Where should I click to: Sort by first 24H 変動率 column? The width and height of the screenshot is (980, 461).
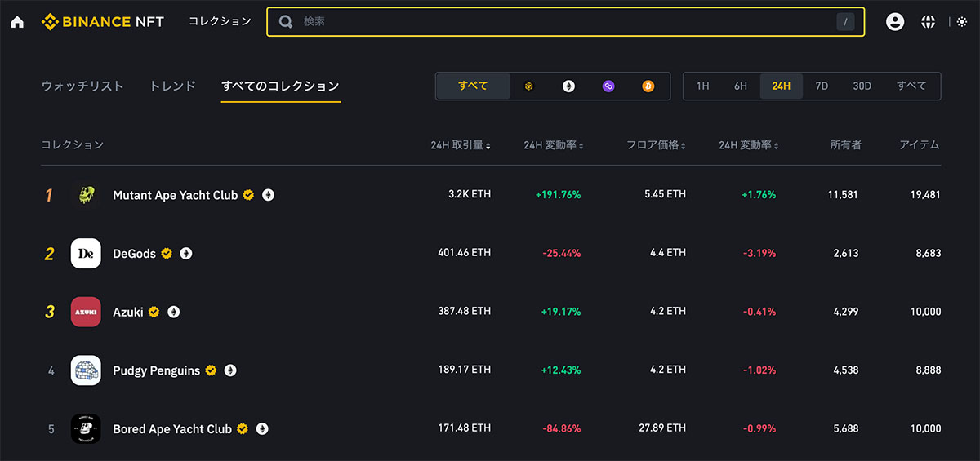click(x=554, y=145)
